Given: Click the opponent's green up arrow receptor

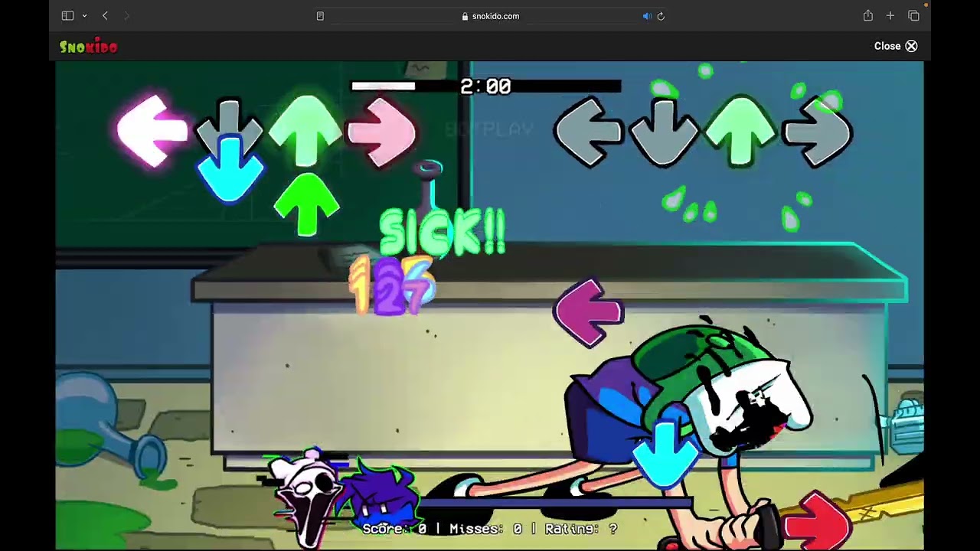Looking at the screenshot, I should (x=305, y=130).
